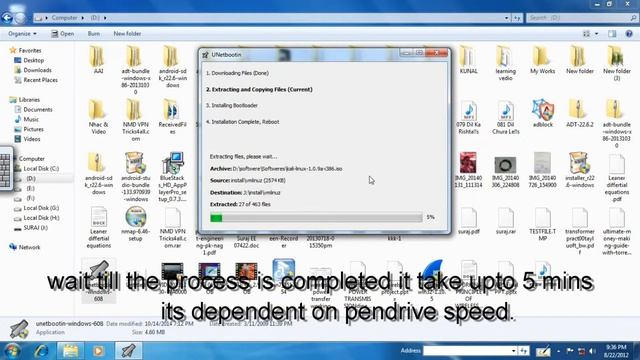Image resolution: width=640 pixels, height=360 pixels.
Task: Select the nmap-6.46-setup installer icon
Action: click(136, 224)
